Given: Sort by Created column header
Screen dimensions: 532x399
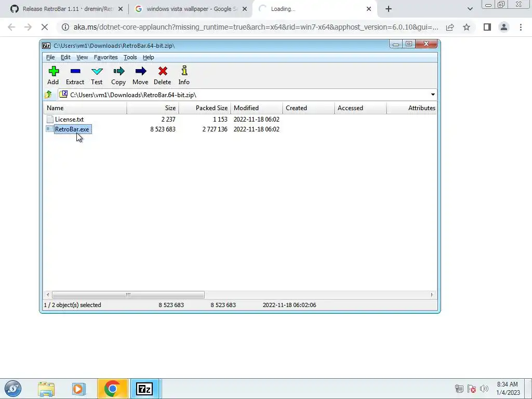Looking at the screenshot, I should pos(309,108).
